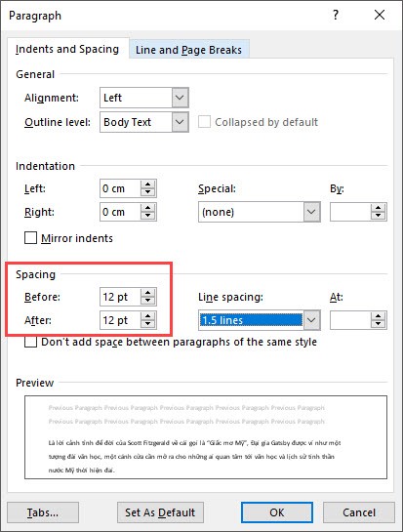Click inside the Spacing After input field
Image resolution: width=403 pixels, height=532 pixels.
(x=120, y=320)
